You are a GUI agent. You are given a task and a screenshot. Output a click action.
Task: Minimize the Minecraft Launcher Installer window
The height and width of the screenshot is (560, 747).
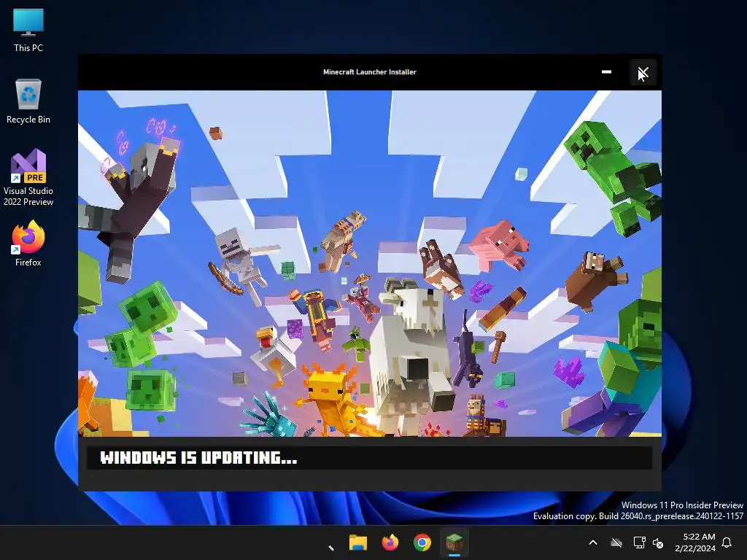[606, 72]
